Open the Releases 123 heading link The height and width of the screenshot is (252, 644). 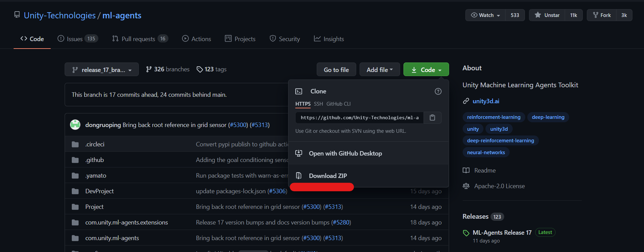coord(483,217)
